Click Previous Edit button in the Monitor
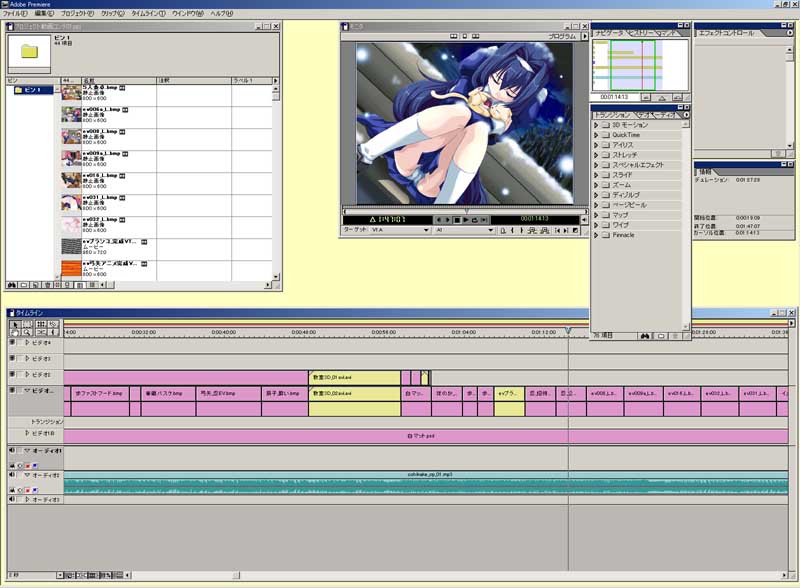 [x=558, y=231]
